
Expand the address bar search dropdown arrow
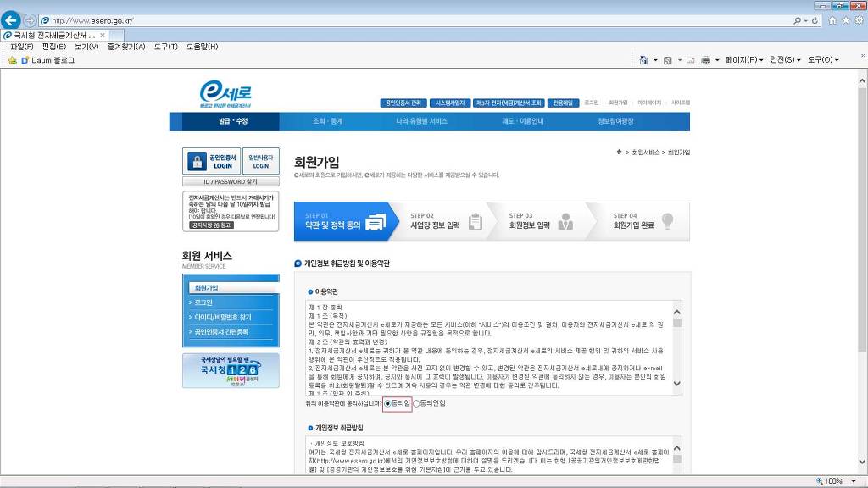click(x=805, y=20)
